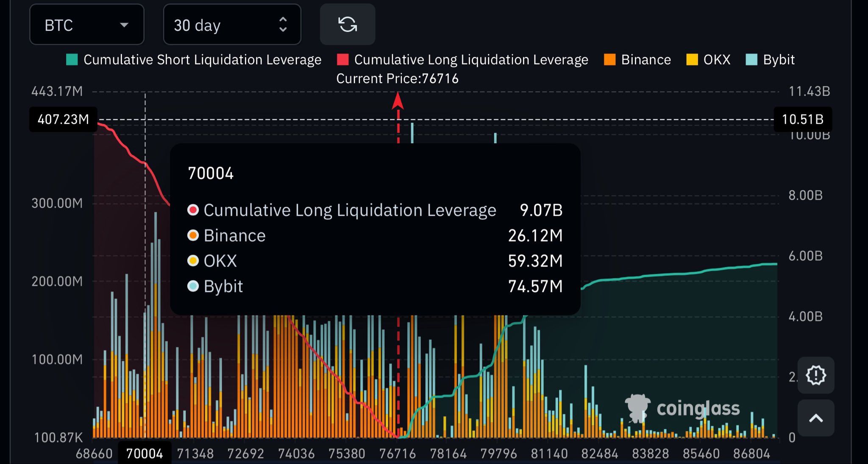Viewport: 868px width, 464px height.
Task: Click the orange Binance color swatch
Action: click(x=609, y=59)
